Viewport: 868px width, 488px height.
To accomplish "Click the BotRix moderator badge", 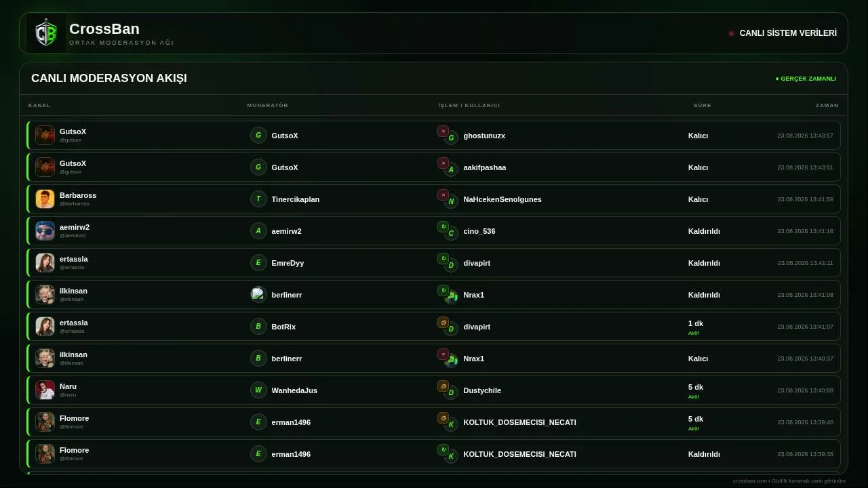I will pos(258,327).
